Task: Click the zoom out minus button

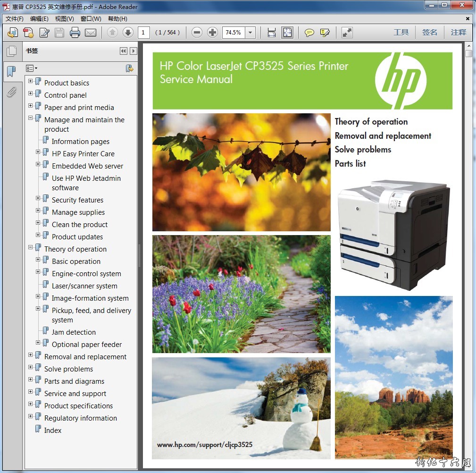Action: click(197, 33)
